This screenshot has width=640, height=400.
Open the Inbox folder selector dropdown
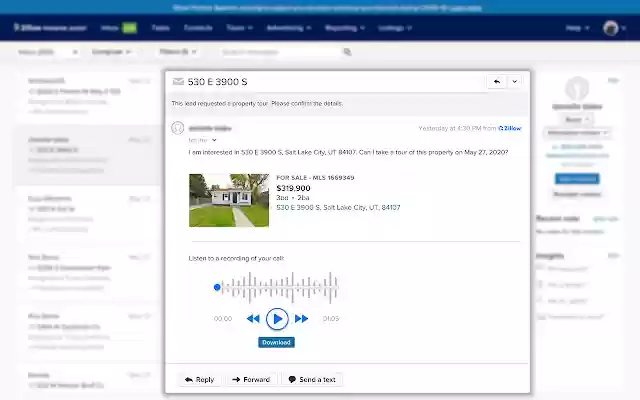click(x=48, y=52)
